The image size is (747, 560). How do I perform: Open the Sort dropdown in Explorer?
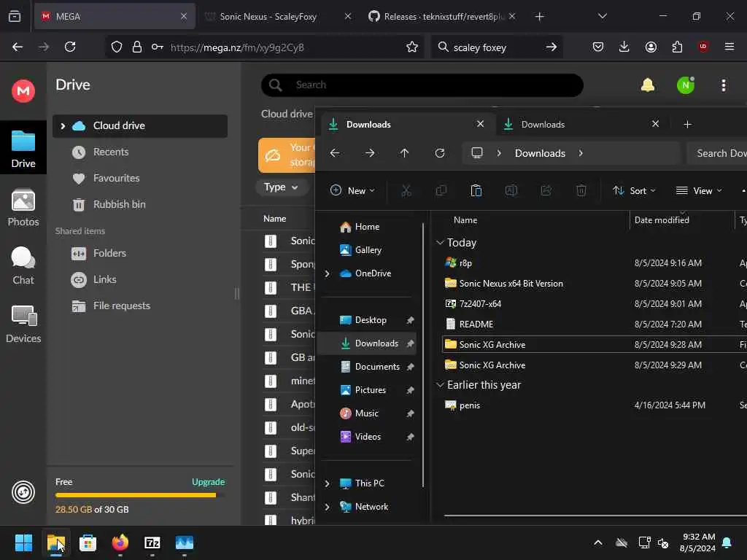pos(634,191)
